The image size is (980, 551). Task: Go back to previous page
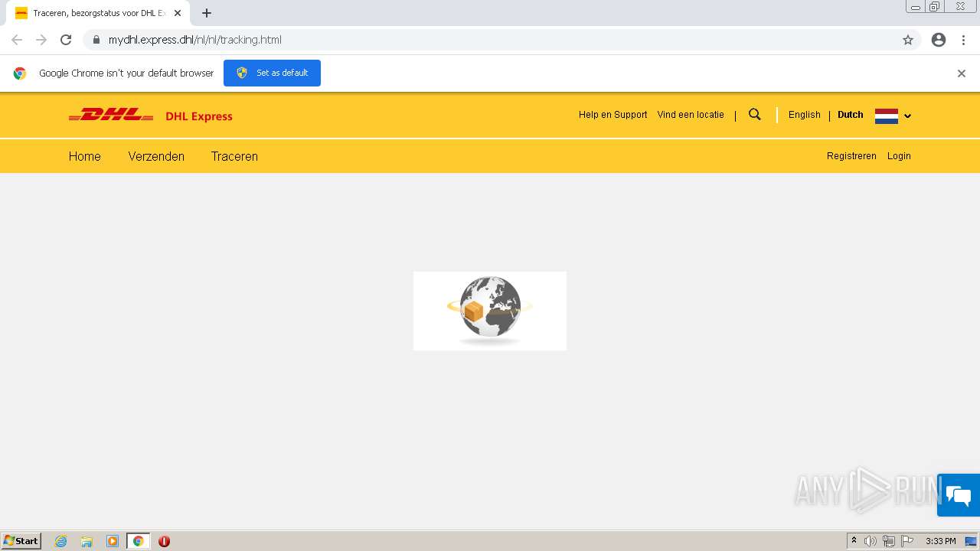(17, 40)
